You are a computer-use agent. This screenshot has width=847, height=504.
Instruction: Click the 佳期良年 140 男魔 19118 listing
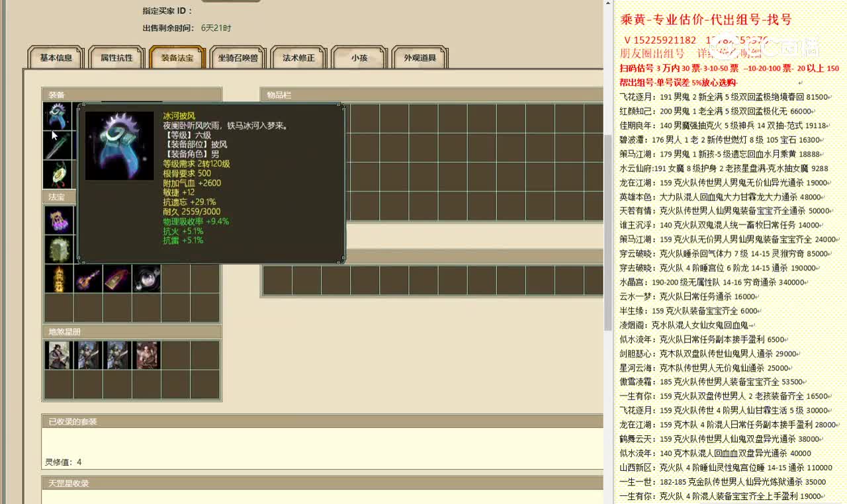(725, 125)
